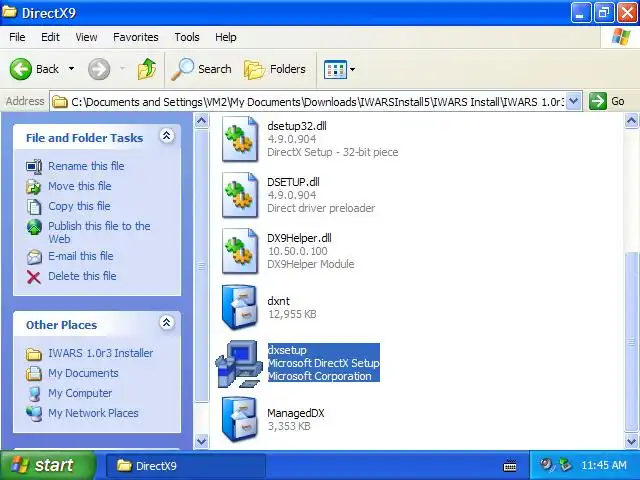Click the Move this file icon
640x480 pixels.
point(33,187)
